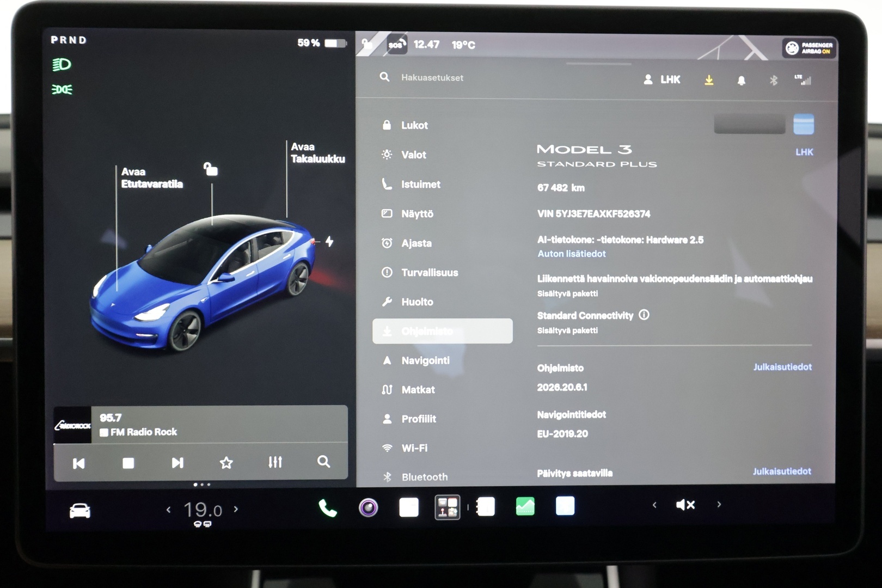
Task: Tap the LTE signal strength icon
Action: (803, 80)
